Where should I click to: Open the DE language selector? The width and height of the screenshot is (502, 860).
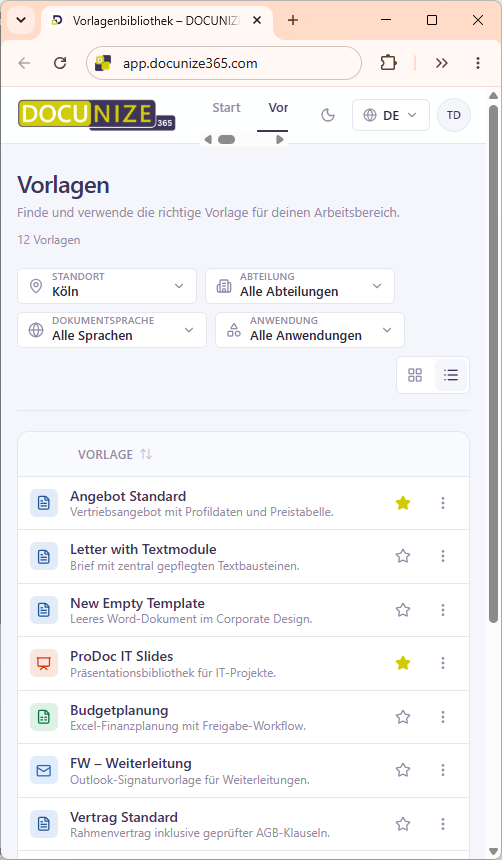[x=391, y=115]
